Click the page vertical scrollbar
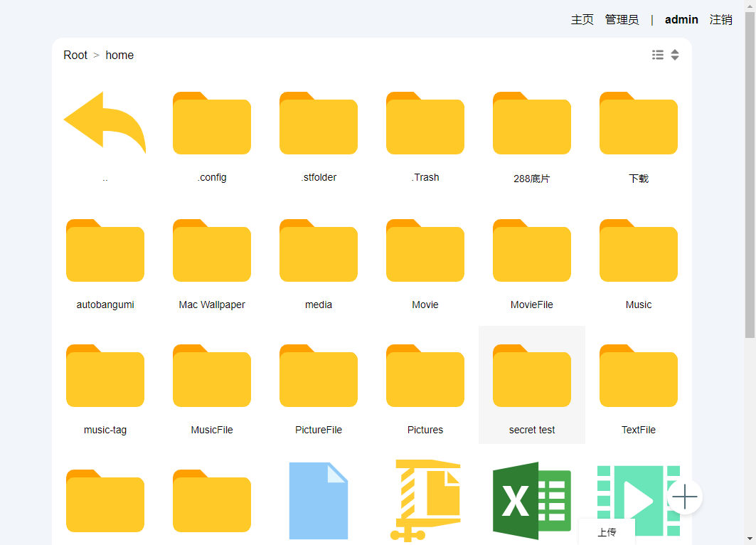756x545 pixels. [x=750, y=175]
